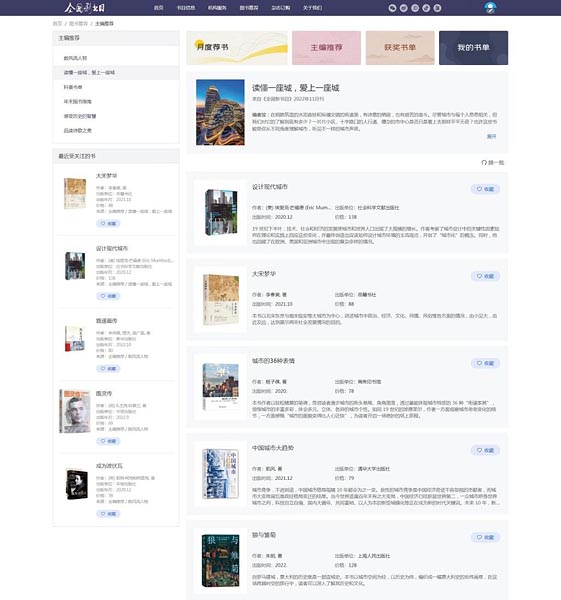The image size is (561, 600).
Task: Favorite 城市的36种表情 with the heart button
Action: [x=485, y=363]
